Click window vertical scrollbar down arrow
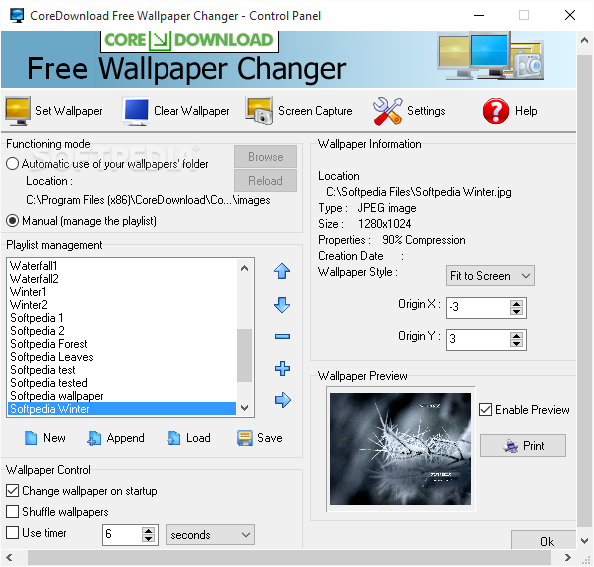Screen dimensions: 594x567 [x=585, y=540]
